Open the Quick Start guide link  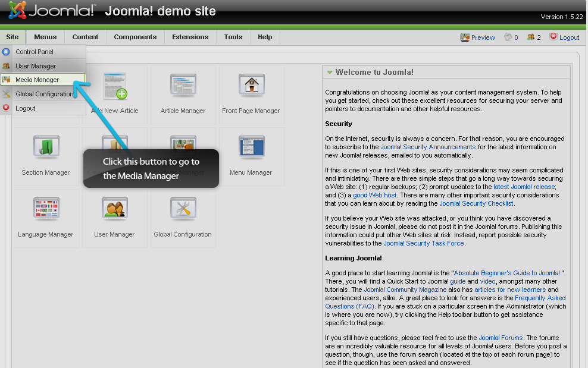458,281
